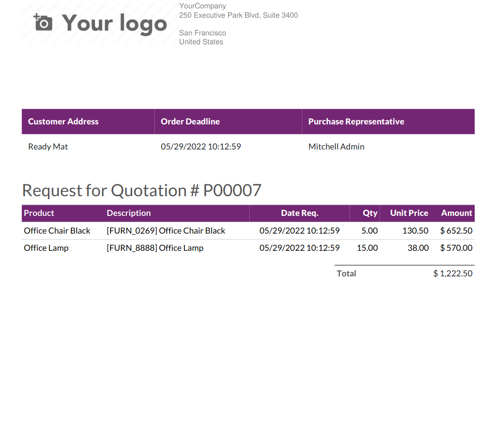The image size is (497, 448).
Task: Click the 15.00 quantity for Office Lamp
Action: tap(367, 248)
